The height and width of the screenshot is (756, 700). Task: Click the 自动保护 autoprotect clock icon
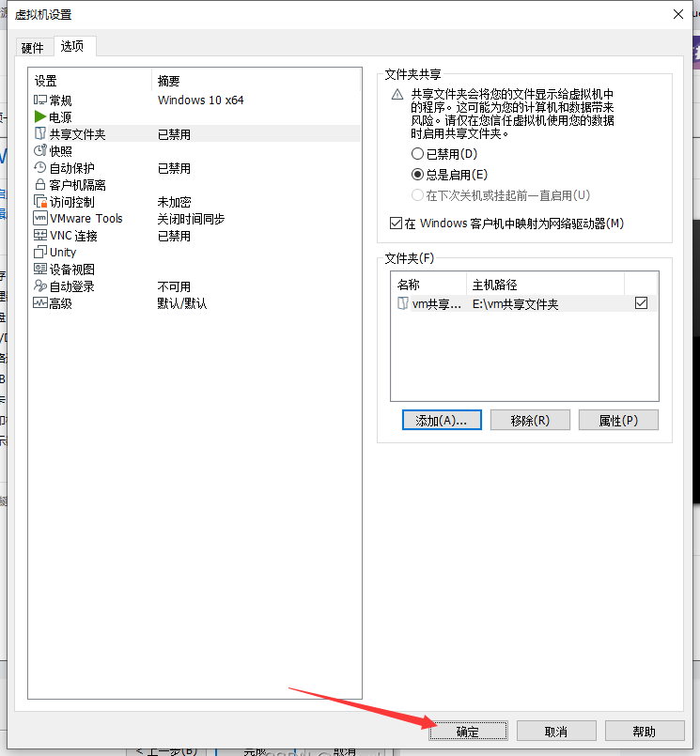click(x=40, y=168)
